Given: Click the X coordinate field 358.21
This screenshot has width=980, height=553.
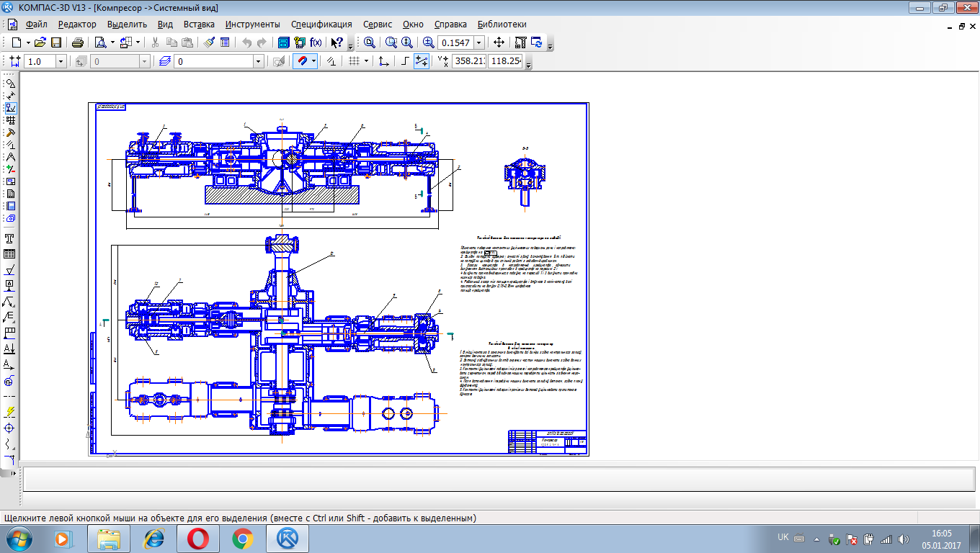Looking at the screenshot, I should (x=468, y=61).
